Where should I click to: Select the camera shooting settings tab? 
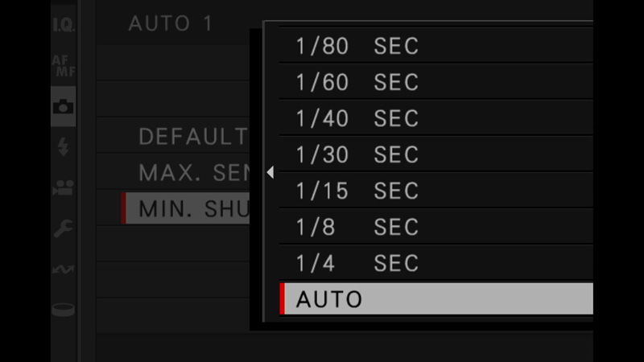(64, 107)
